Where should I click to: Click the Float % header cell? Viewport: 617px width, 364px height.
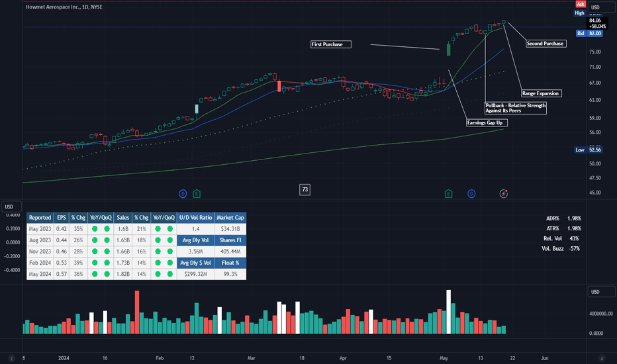(230, 263)
